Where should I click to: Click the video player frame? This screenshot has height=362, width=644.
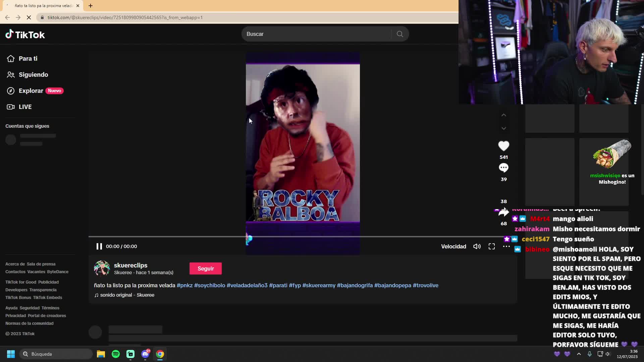pyautogui.click(x=303, y=154)
